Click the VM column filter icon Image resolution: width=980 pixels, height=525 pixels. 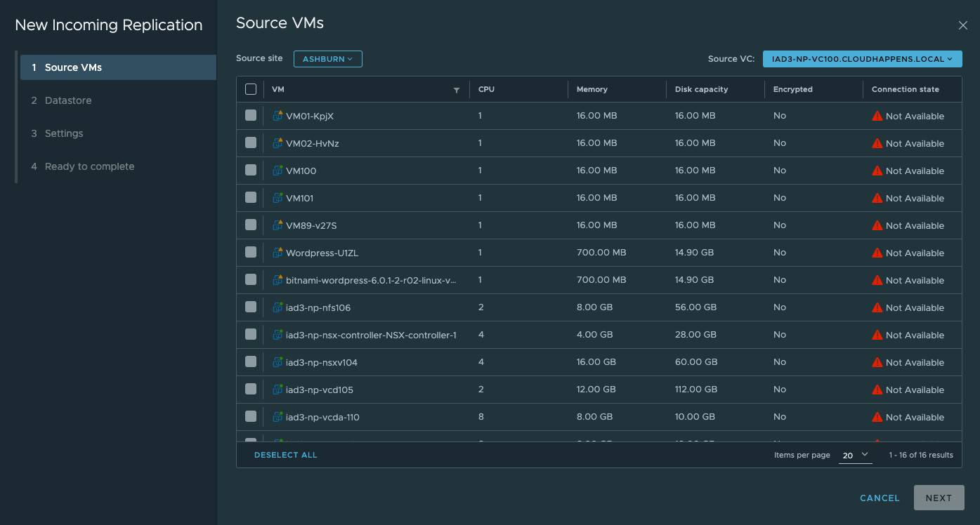[x=457, y=90]
